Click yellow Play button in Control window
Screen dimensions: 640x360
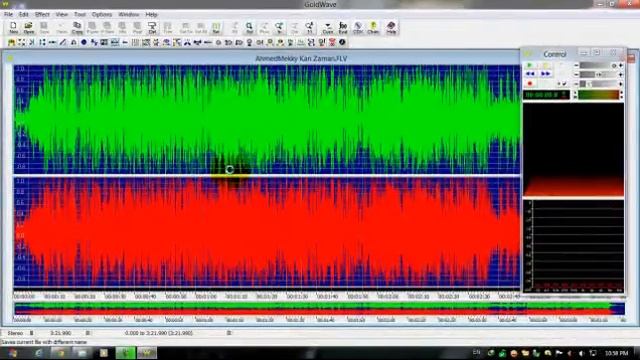(x=546, y=65)
